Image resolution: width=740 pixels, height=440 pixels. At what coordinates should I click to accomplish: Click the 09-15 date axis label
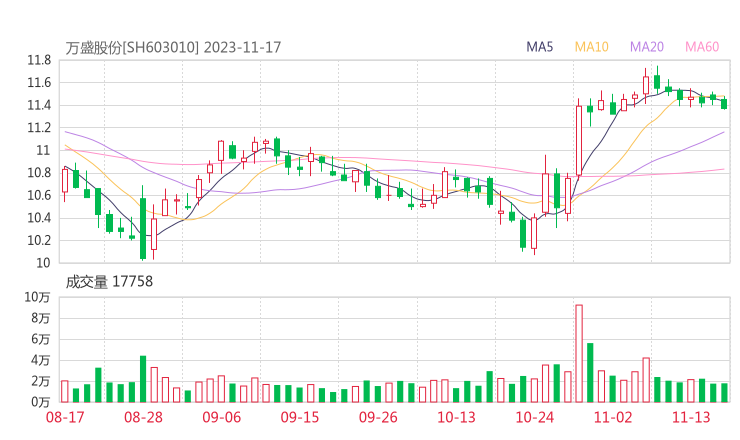[300, 417]
